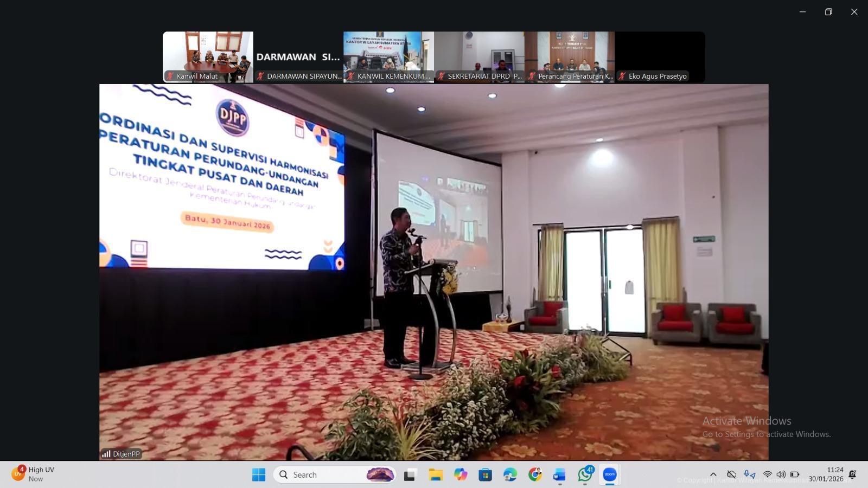Open the volume speaker control
Viewport: 868px width, 488px height.
tap(781, 474)
